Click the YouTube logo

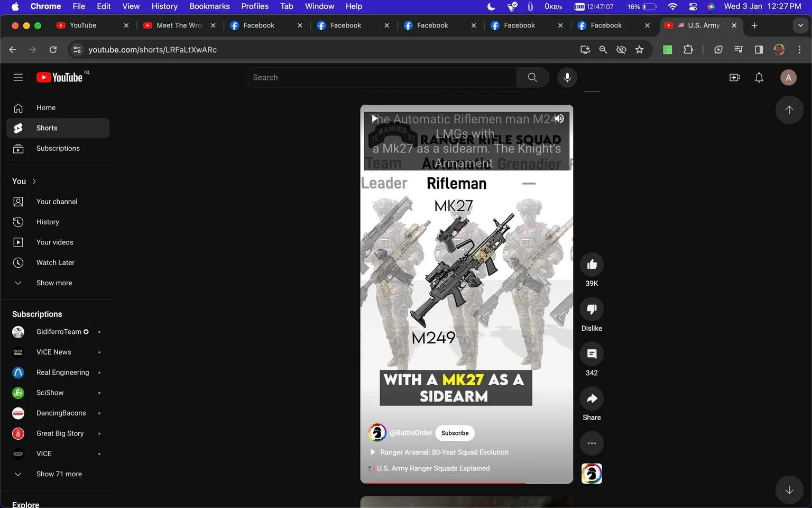pos(60,77)
